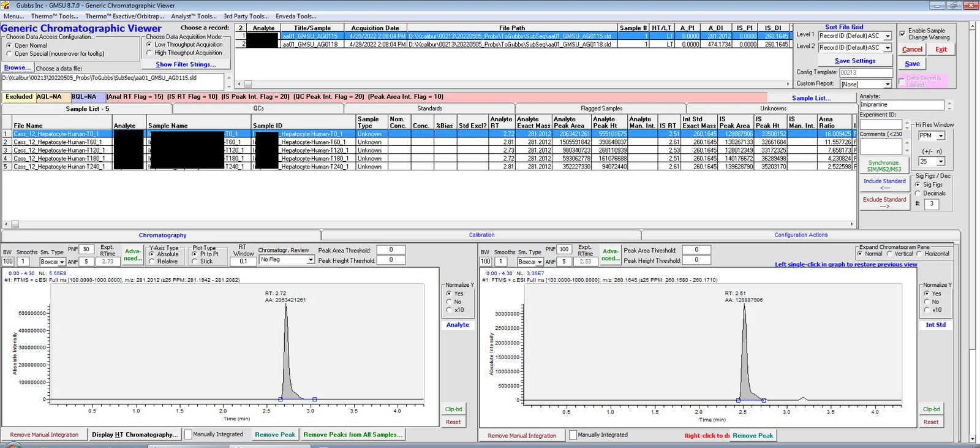Toggle analyte Manually Integrated checkbox

pyautogui.click(x=189, y=435)
